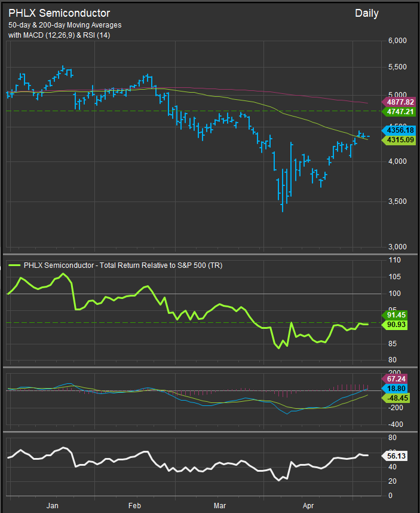Click the 105 relative return axis label
The width and height of the screenshot is (420, 513).
(x=394, y=277)
